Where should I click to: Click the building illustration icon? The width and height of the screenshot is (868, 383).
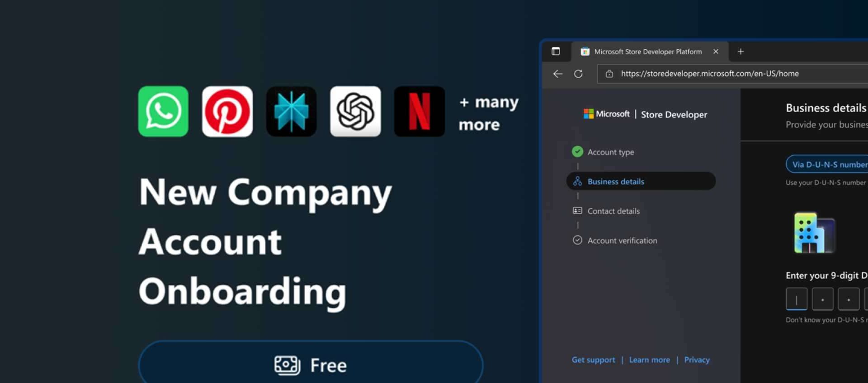click(x=814, y=233)
